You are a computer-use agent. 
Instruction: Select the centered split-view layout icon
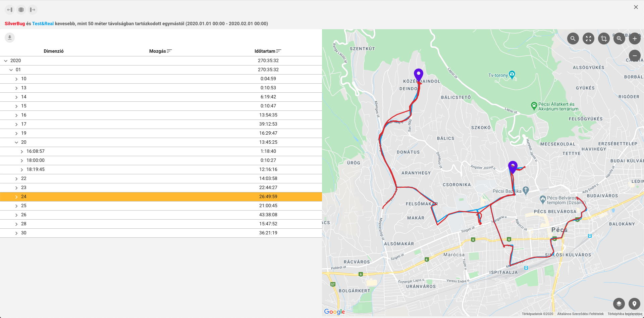[x=21, y=10]
